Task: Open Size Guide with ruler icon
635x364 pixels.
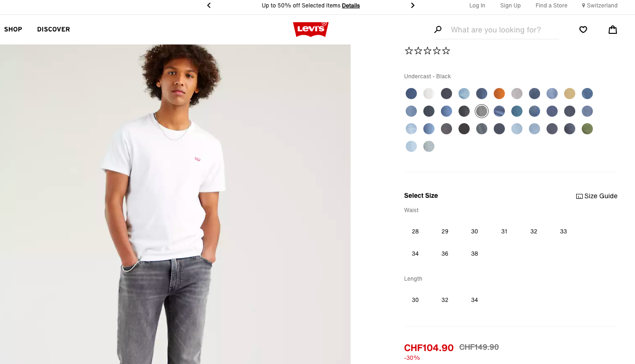Action: [597, 196]
